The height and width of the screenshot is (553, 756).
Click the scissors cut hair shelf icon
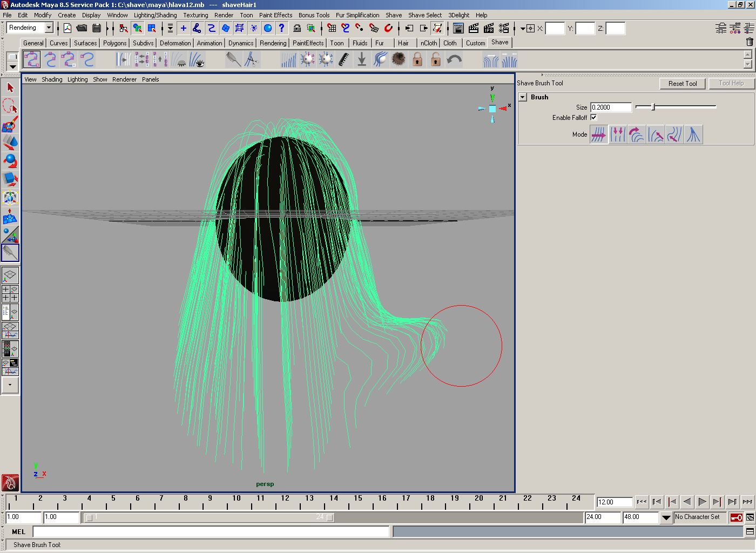[x=252, y=59]
